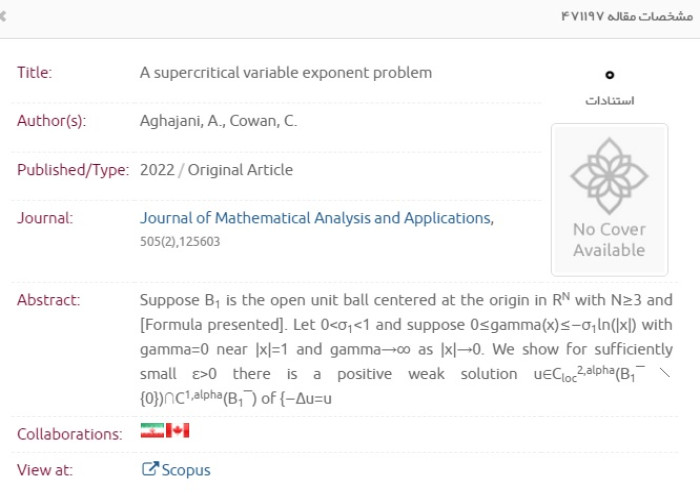Click the flower No Cover icon
The width and height of the screenshot is (700, 500).
click(x=609, y=175)
